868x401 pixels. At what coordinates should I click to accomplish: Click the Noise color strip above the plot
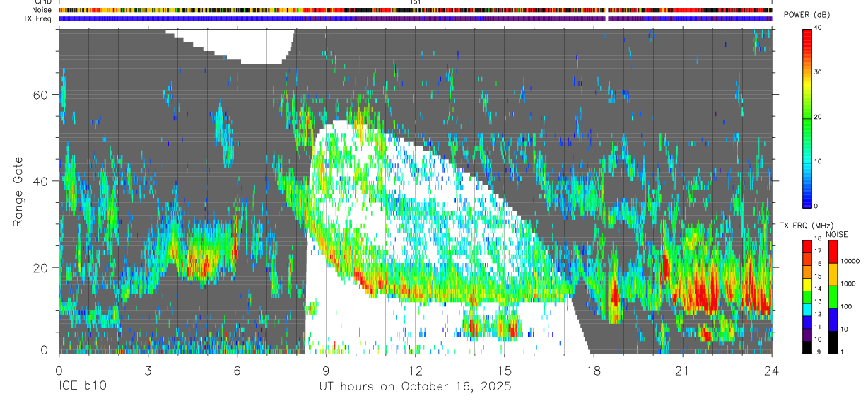tap(416, 10)
